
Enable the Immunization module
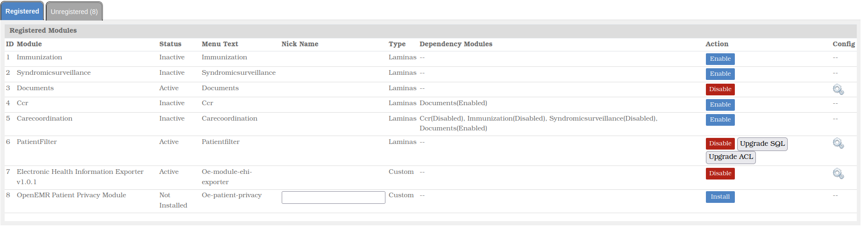(x=720, y=59)
